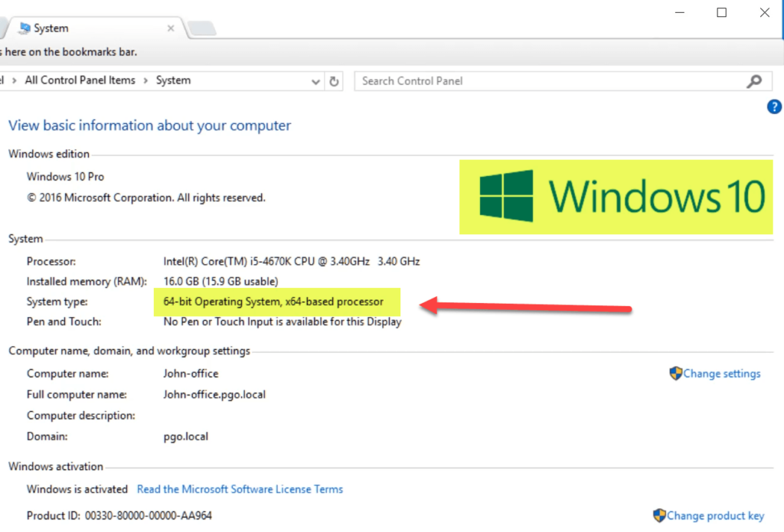Screen dimensions: 784x532
Task: Maximize the window
Action: tap(721, 12)
